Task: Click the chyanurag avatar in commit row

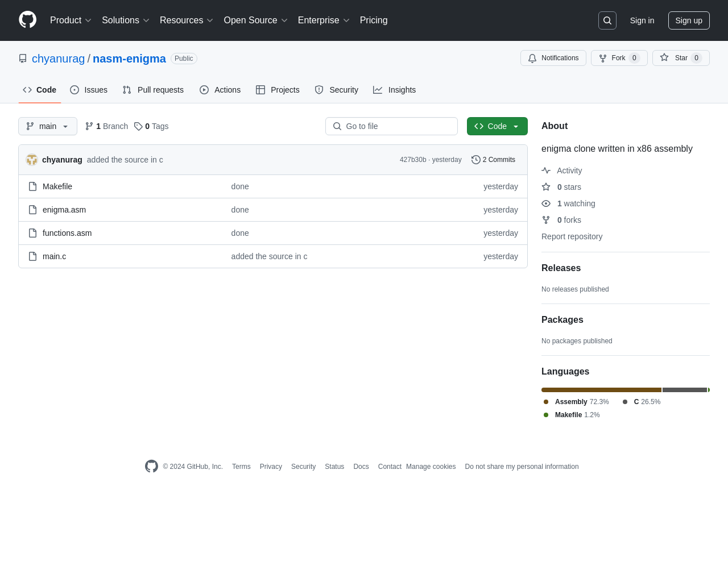Action: 32,160
